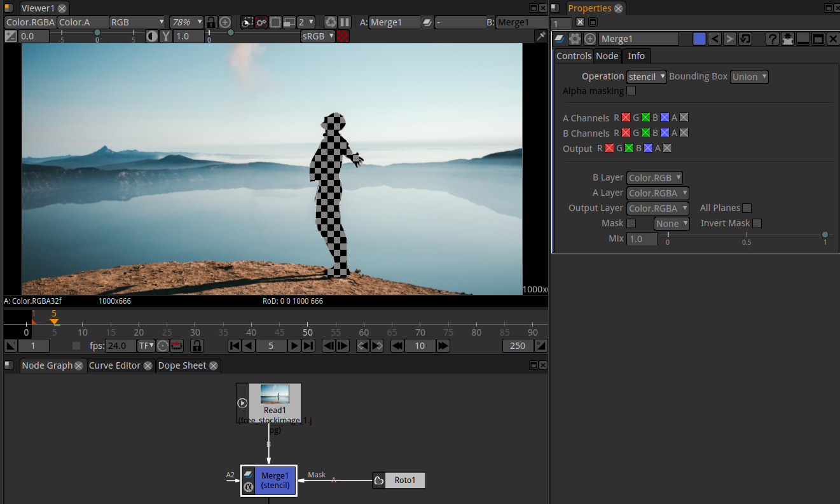Image resolution: width=840 pixels, height=504 pixels.
Task: Open the Dope Sheet tab
Action: click(183, 365)
